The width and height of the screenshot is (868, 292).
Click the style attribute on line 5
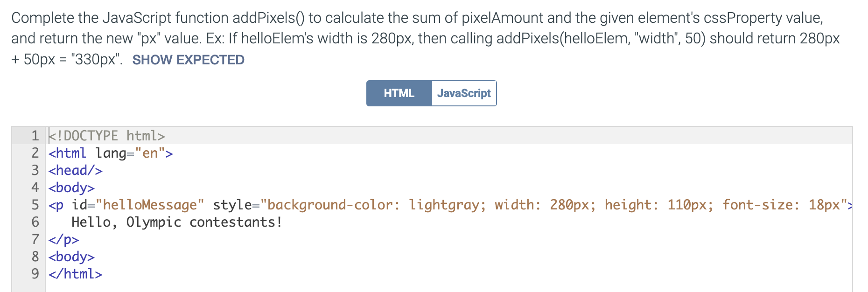[233, 205]
